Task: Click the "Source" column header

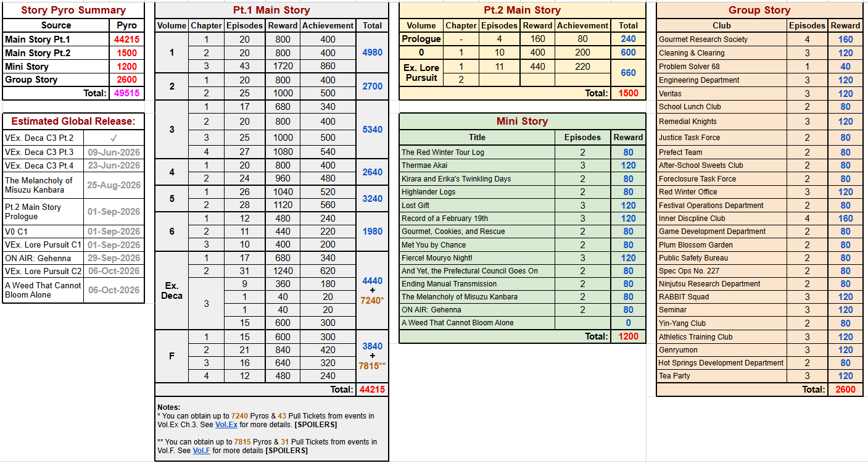Action: tap(56, 25)
